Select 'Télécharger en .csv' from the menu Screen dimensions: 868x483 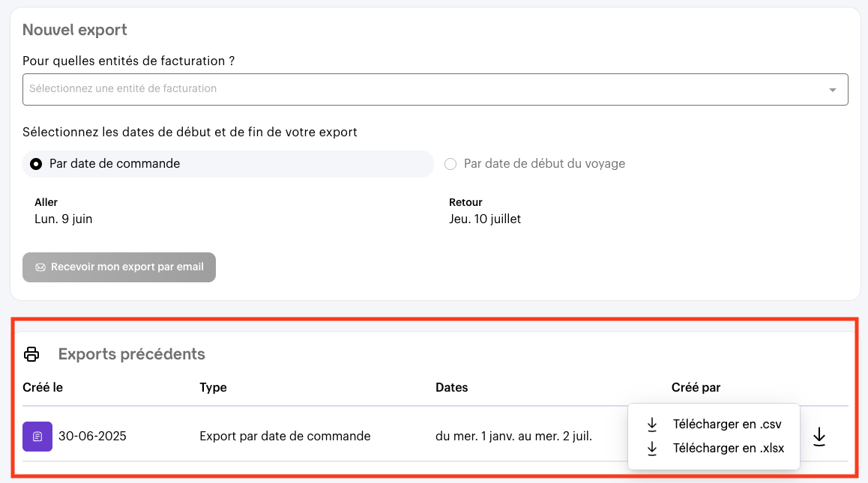726,425
